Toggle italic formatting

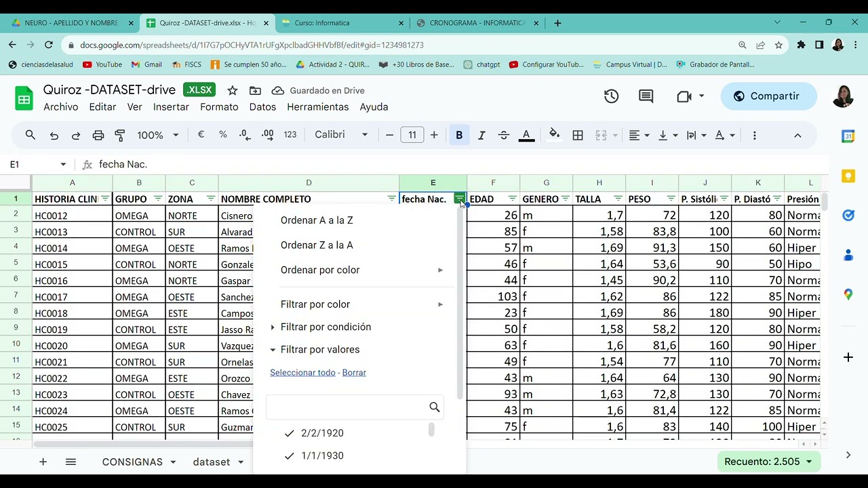point(481,135)
